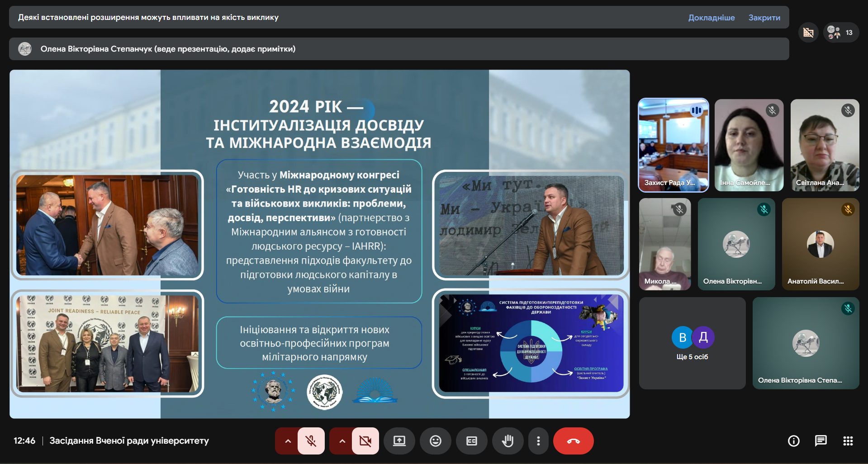The width and height of the screenshot is (868, 464).
Task: Open the in-call chat panel
Action: (821, 441)
